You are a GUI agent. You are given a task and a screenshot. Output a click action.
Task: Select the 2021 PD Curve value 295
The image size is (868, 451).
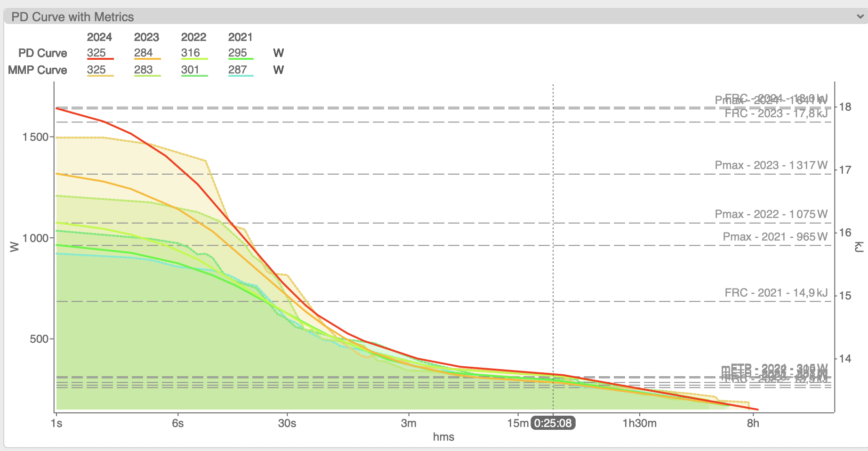click(238, 53)
